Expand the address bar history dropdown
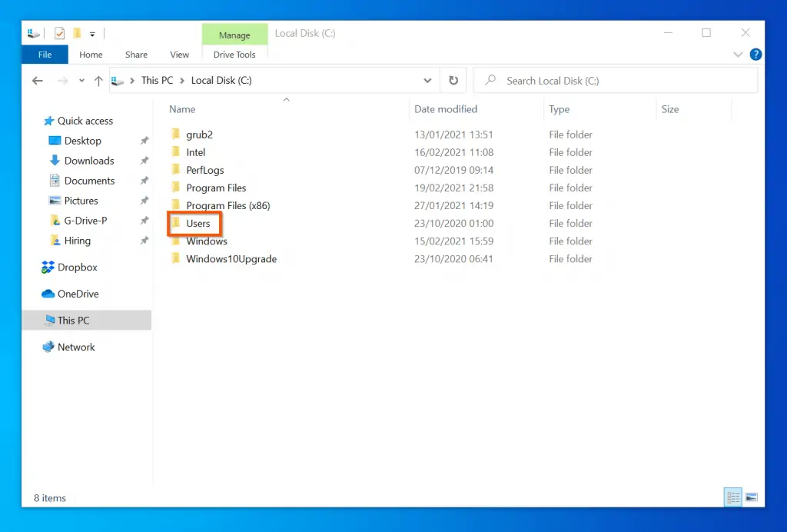787x532 pixels. (427, 81)
